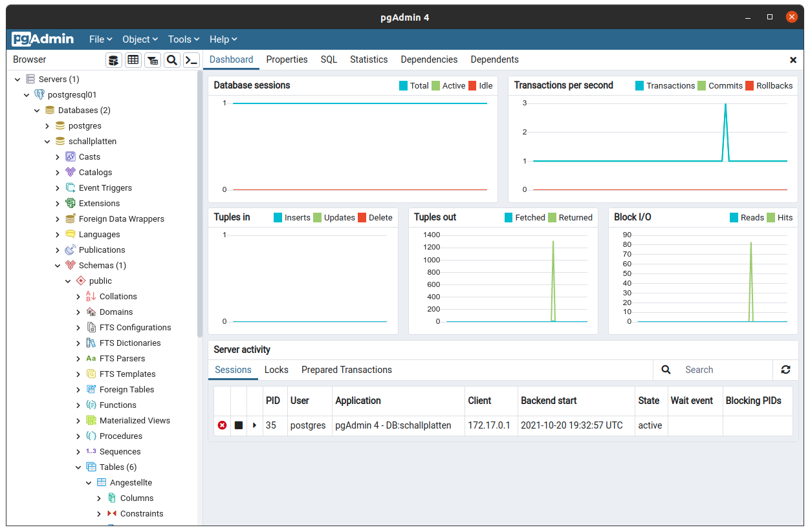Click the Active legend color swatch
Screen dimensions: 810x532
point(436,86)
